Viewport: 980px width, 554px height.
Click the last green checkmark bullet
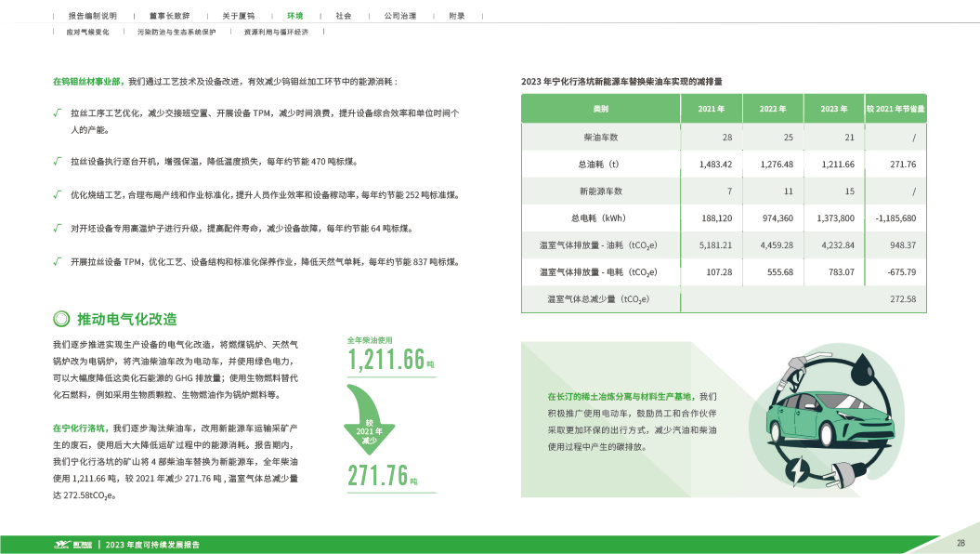(x=57, y=261)
